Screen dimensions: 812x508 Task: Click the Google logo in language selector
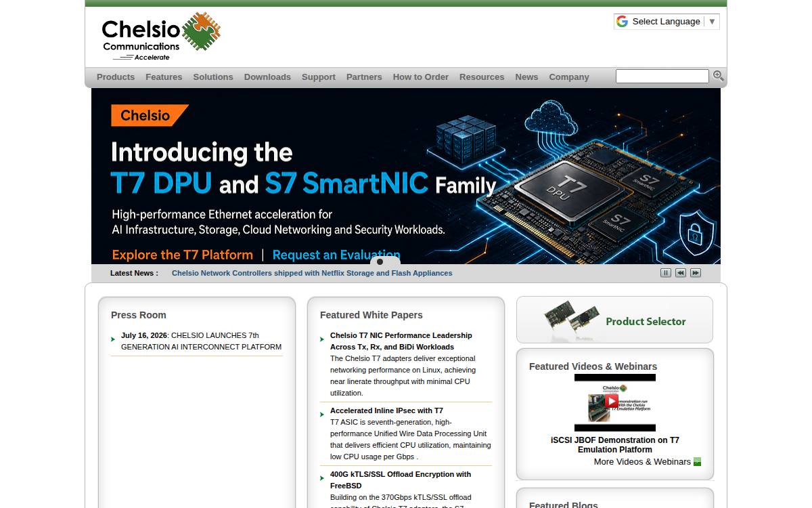[622, 22]
